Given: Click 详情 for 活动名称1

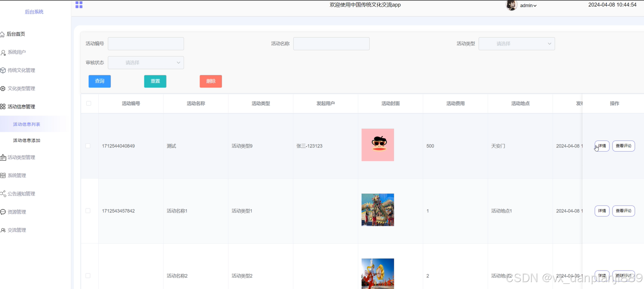Looking at the screenshot, I should pyautogui.click(x=602, y=211).
